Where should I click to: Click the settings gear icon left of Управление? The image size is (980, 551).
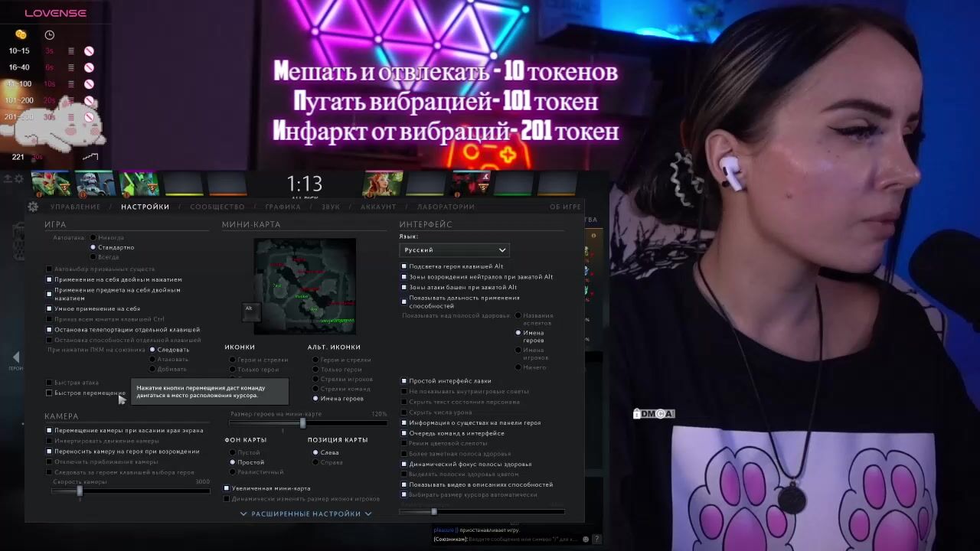(33, 207)
